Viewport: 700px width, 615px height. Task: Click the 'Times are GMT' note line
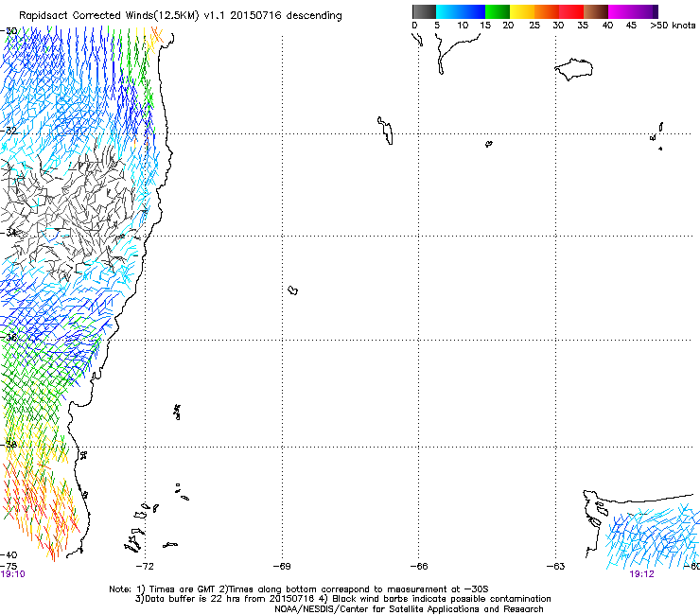(x=299, y=589)
